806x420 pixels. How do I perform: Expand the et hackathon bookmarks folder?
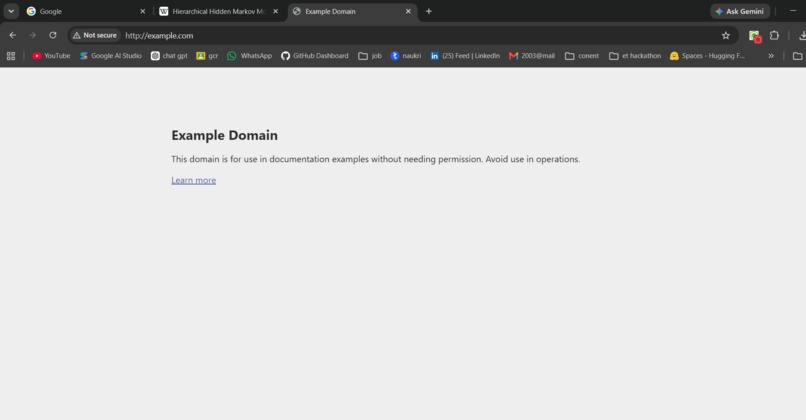click(635, 56)
